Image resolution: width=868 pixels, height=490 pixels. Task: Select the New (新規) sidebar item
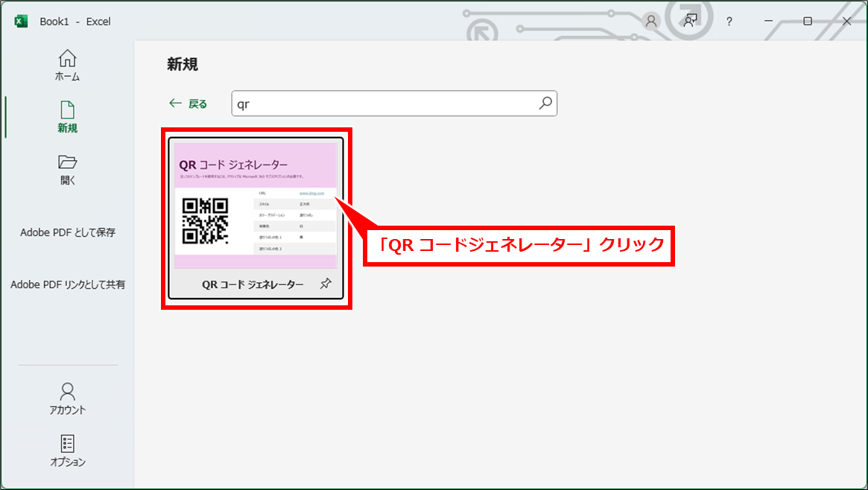(x=68, y=117)
